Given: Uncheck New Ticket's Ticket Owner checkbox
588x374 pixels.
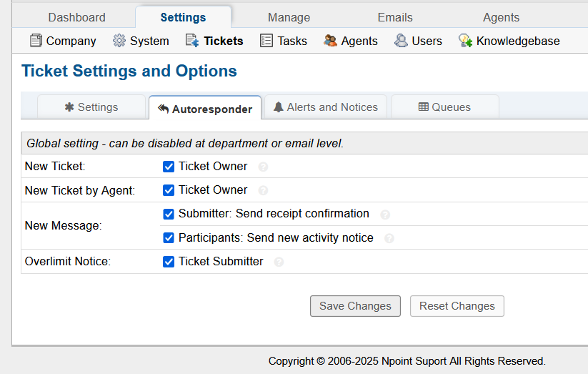Looking at the screenshot, I should (x=169, y=167).
